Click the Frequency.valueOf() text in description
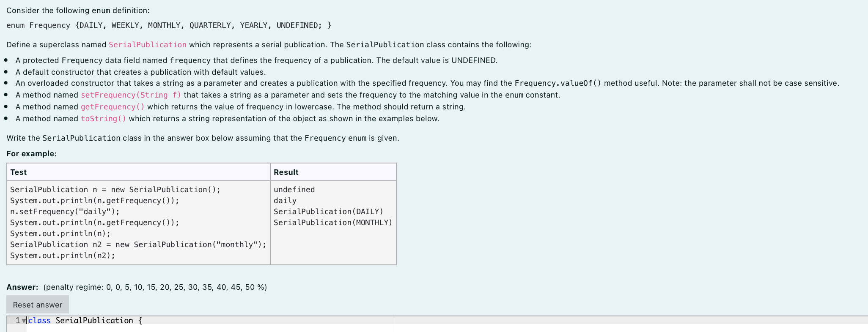Screen dimensions: 868x332 tap(558, 83)
